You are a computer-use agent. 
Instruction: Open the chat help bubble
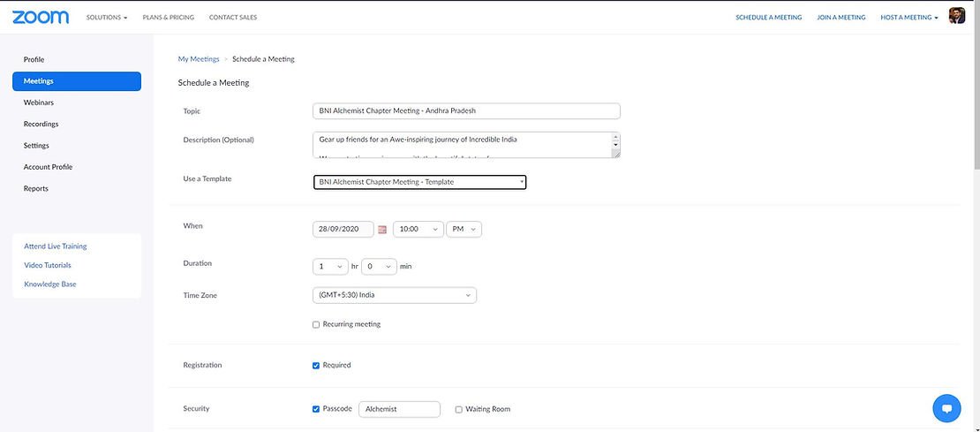[x=946, y=408]
